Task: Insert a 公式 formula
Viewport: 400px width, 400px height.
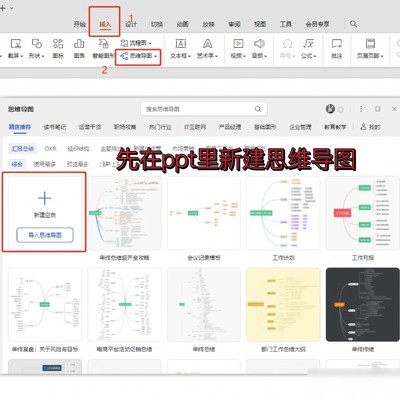Action: 308,49
